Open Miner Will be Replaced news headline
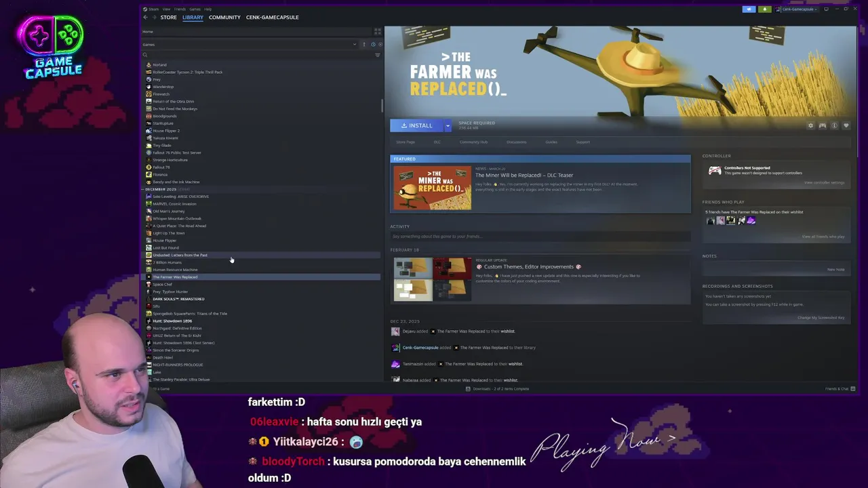 point(524,176)
